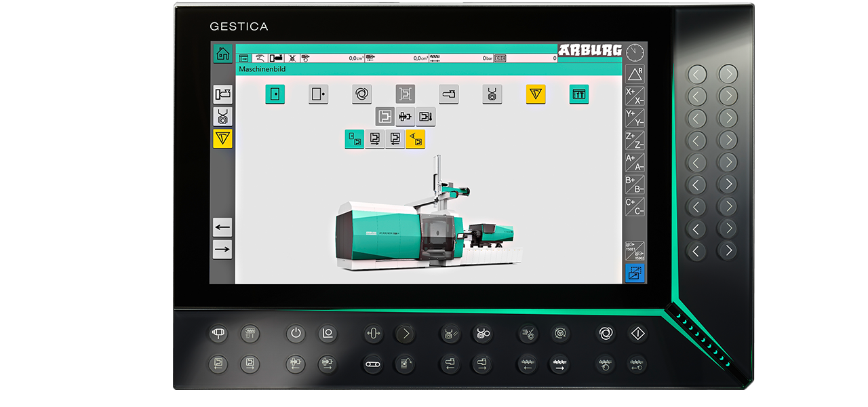Click the green door icon in top row
Image resolution: width=868 pixels, height=407 pixels.
tap(275, 94)
